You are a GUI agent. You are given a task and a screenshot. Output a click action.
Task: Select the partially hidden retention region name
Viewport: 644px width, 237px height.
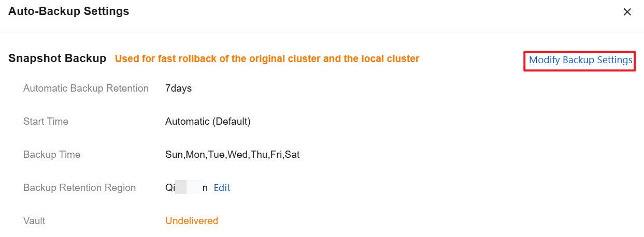[x=186, y=188]
